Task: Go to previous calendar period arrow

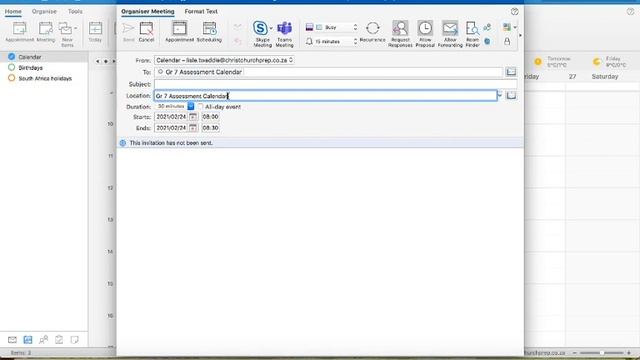Action: [98, 61]
